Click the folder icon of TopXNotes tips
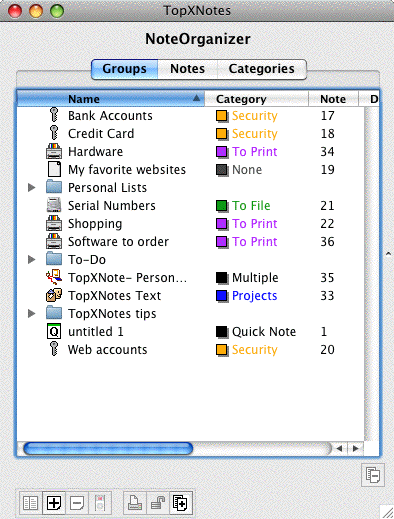This screenshot has width=394, height=519. coord(54,313)
